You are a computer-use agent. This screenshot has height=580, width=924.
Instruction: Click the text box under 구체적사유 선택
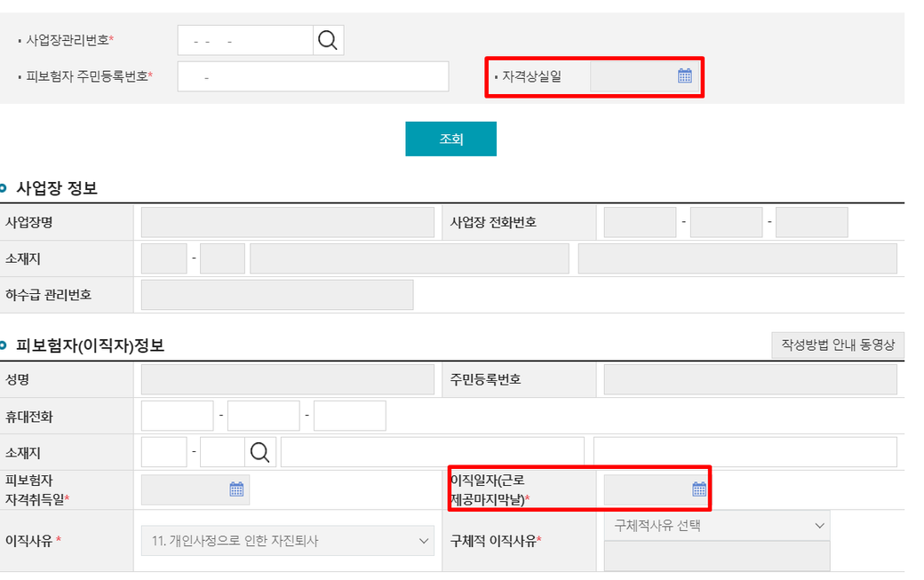(717, 556)
